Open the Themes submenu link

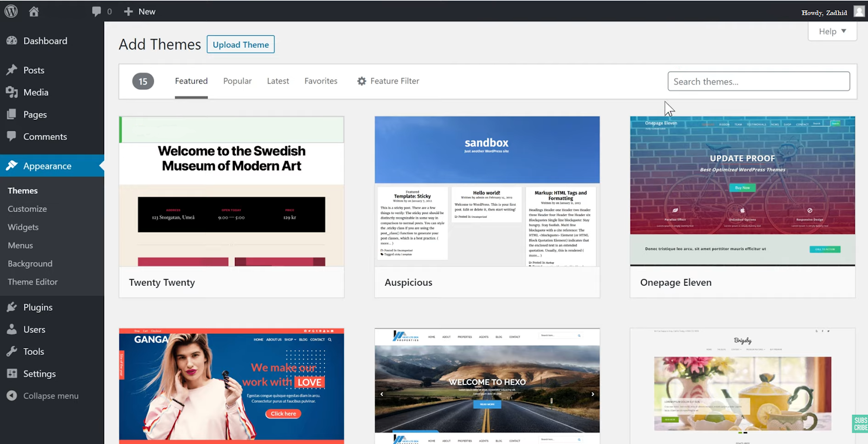point(23,191)
